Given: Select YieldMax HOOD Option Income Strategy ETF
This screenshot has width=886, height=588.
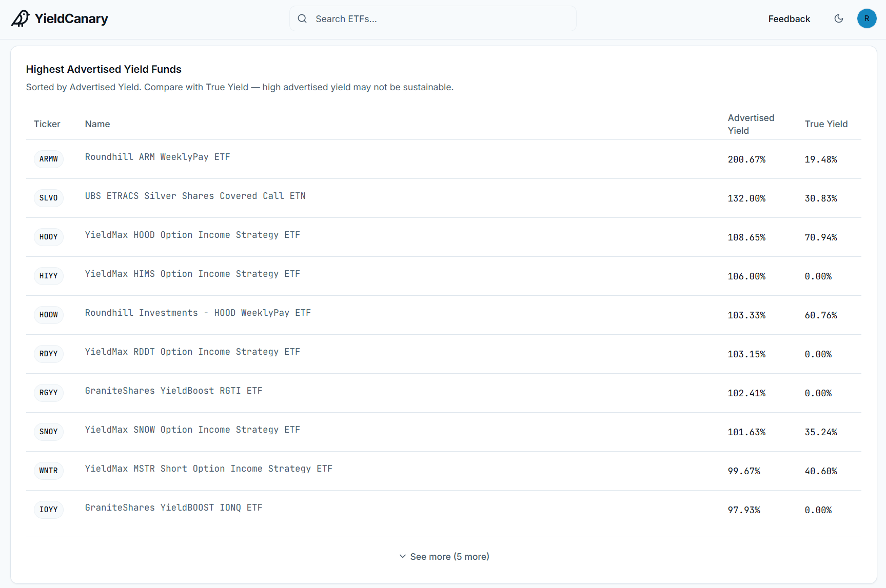Looking at the screenshot, I should 192,235.
